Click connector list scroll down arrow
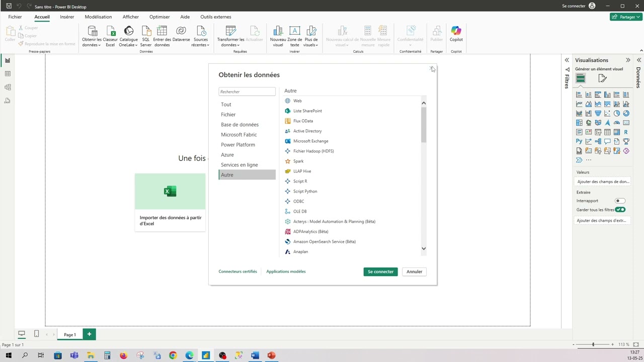This screenshot has height=362, width=644. [424, 248]
